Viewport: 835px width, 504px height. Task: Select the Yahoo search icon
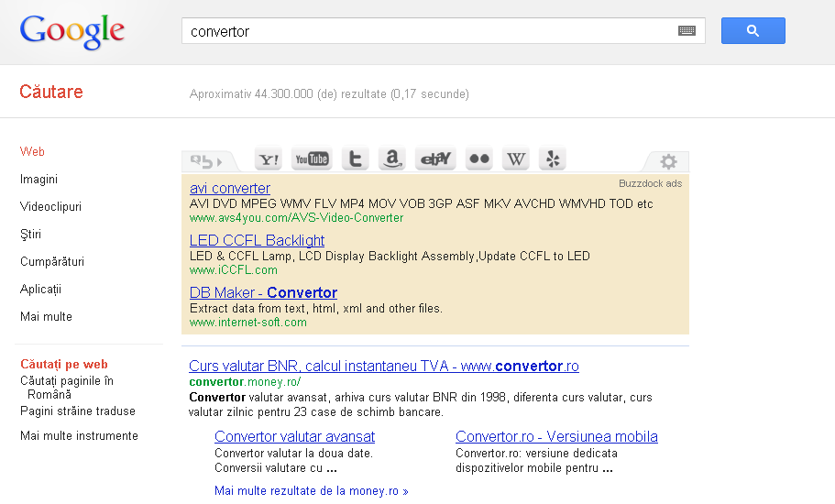pyautogui.click(x=269, y=159)
